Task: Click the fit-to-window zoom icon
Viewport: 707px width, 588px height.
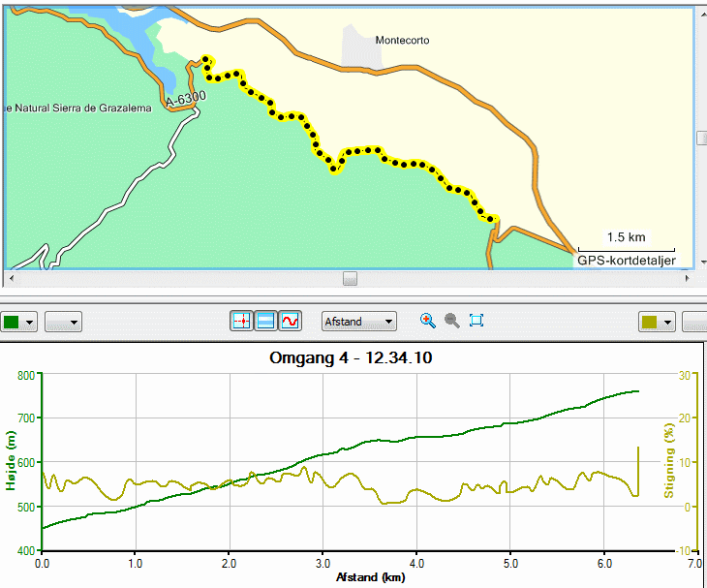Action: pos(476,321)
